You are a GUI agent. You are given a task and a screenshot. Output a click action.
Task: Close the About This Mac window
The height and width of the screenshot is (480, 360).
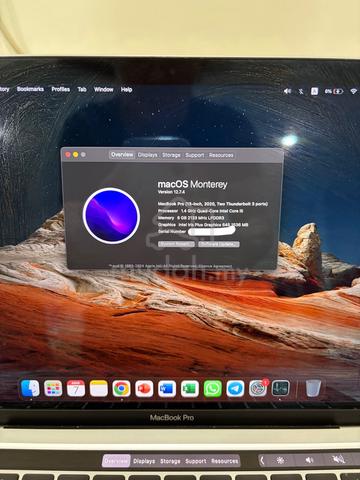[68, 155]
